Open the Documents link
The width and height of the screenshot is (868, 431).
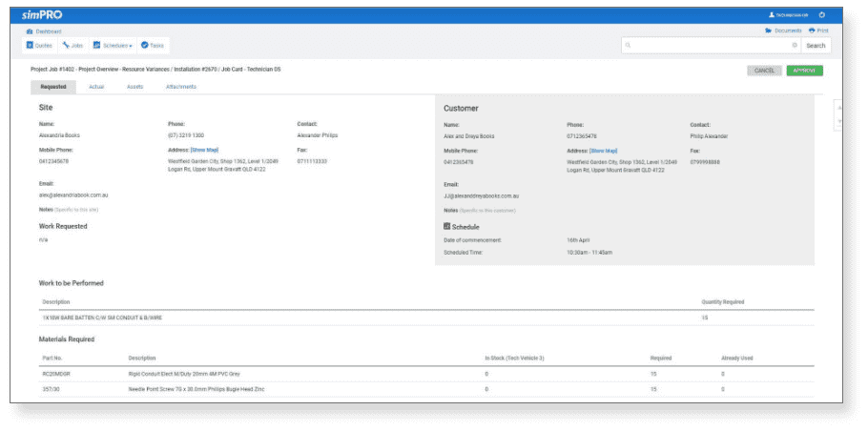pyautogui.click(x=783, y=31)
